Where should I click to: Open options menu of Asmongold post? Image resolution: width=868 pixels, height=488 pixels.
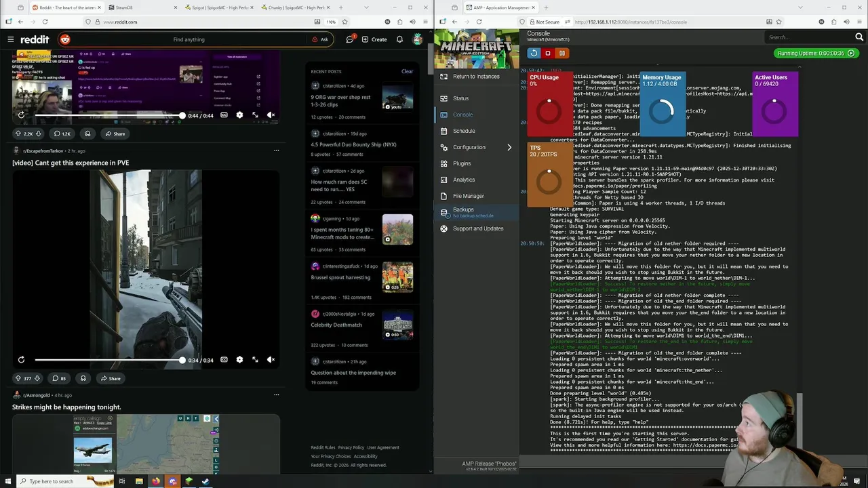(x=276, y=394)
